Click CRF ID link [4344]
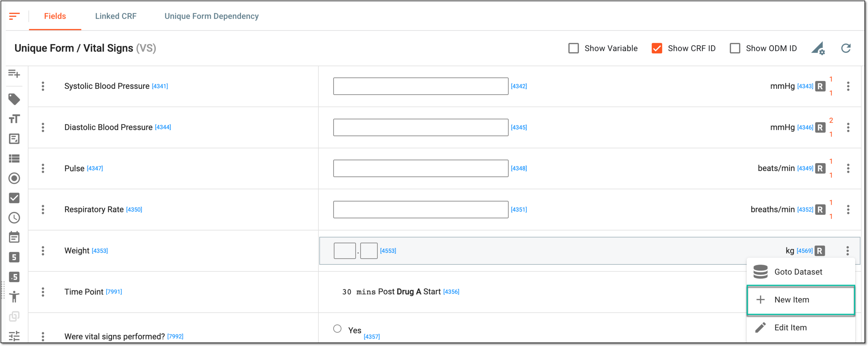 click(x=163, y=127)
